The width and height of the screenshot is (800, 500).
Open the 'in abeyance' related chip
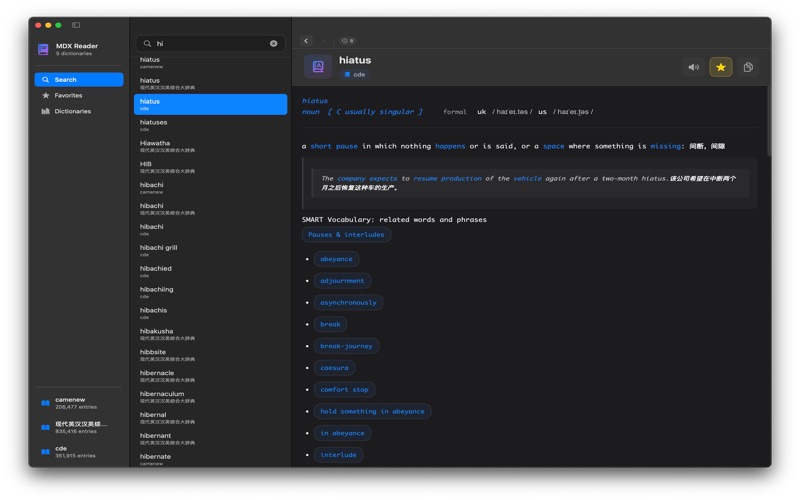(342, 433)
